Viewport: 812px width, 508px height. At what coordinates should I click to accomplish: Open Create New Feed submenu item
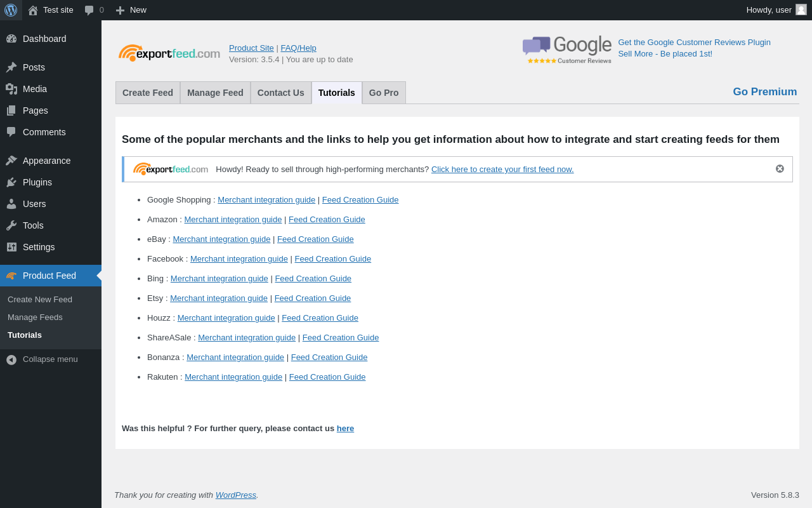pos(40,300)
